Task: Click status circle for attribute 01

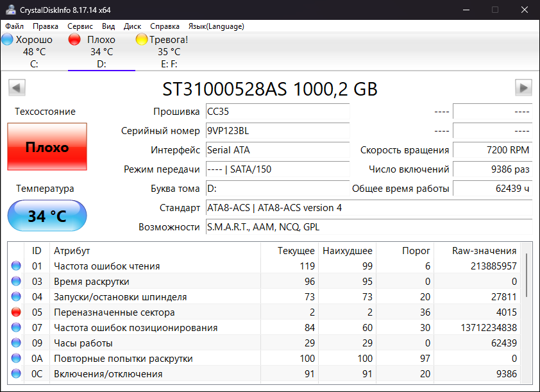Action: [16, 266]
